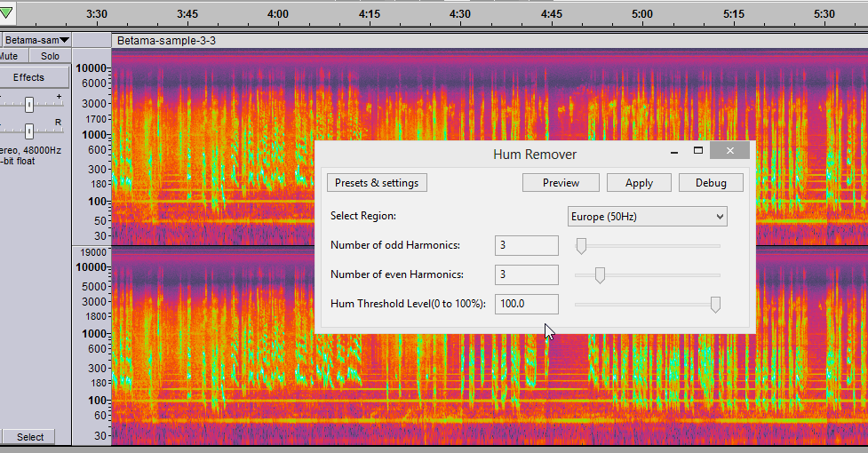
Task: Click the green playhead triangle on timeline
Action: point(6,13)
